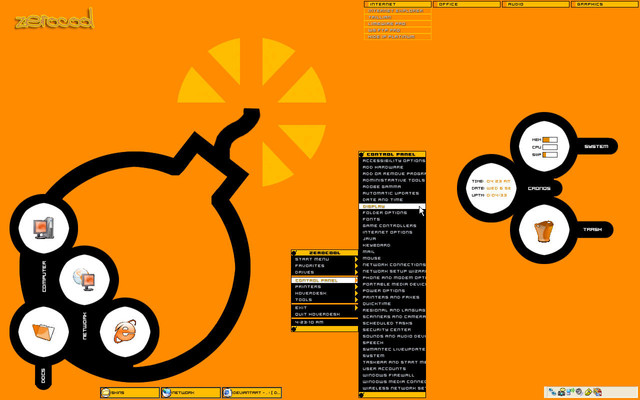Open Java in the Control Panel menu
640x400 pixels.
click(x=392, y=239)
